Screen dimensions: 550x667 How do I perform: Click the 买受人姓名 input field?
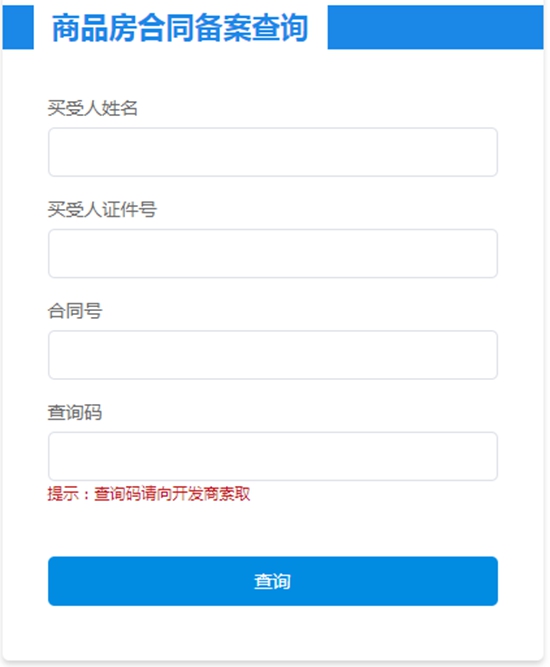pyautogui.click(x=273, y=152)
